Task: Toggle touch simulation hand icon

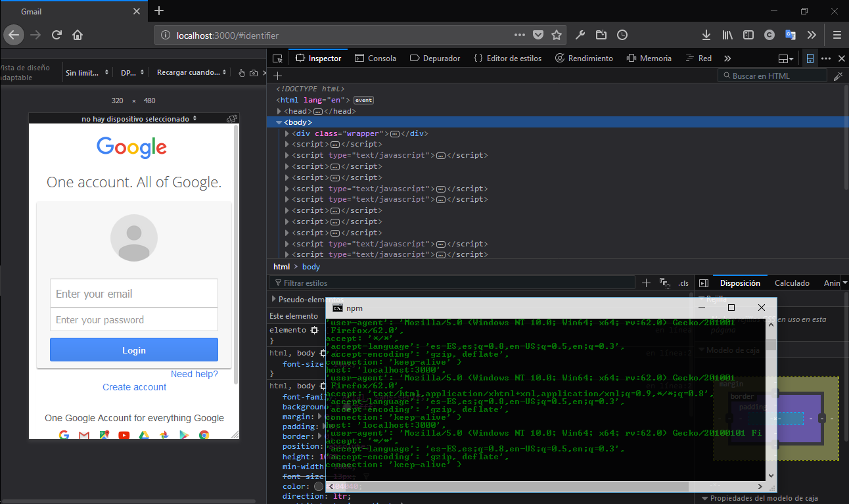Action: (x=241, y=73)
